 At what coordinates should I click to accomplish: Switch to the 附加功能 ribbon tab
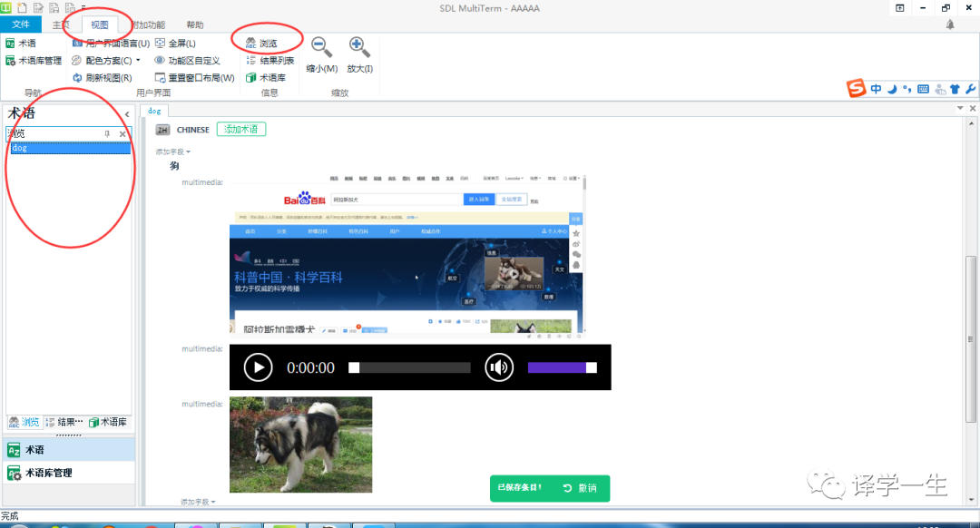coord(148,25)
